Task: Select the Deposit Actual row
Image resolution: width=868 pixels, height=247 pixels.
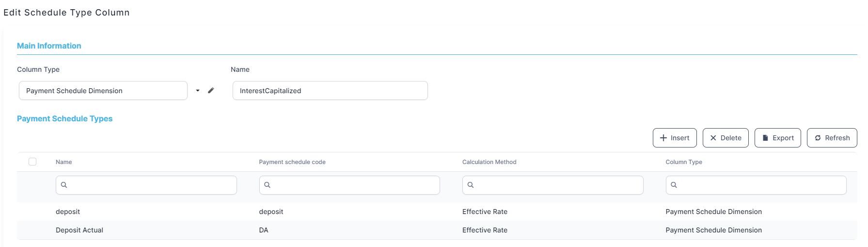Action: pos(79,230)
